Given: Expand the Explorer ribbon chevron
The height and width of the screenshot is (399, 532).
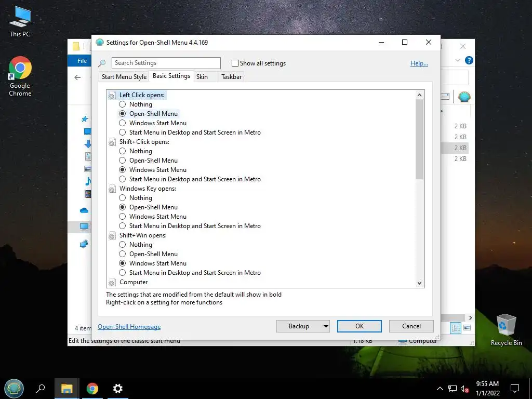Looking at the screenshot, I should 458,60.
